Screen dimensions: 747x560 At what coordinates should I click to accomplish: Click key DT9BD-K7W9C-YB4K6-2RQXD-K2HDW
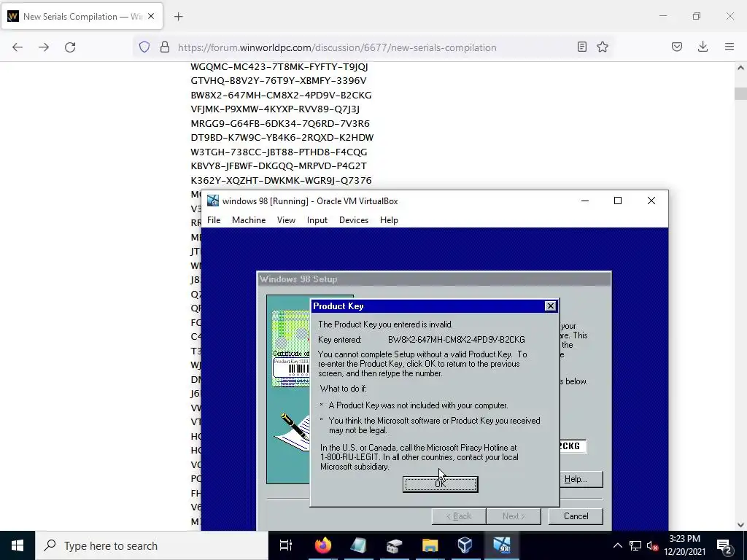tap(282, 138)
